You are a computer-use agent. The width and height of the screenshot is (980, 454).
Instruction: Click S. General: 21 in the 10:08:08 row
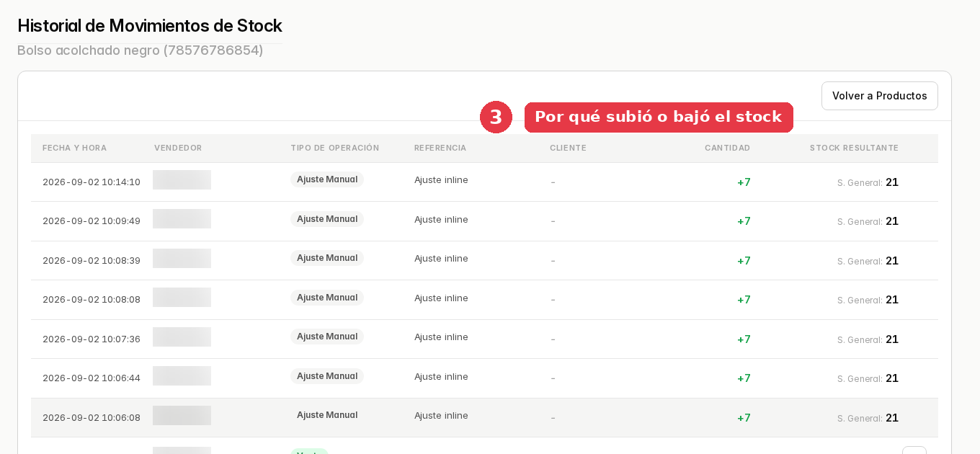click(868, 300)
